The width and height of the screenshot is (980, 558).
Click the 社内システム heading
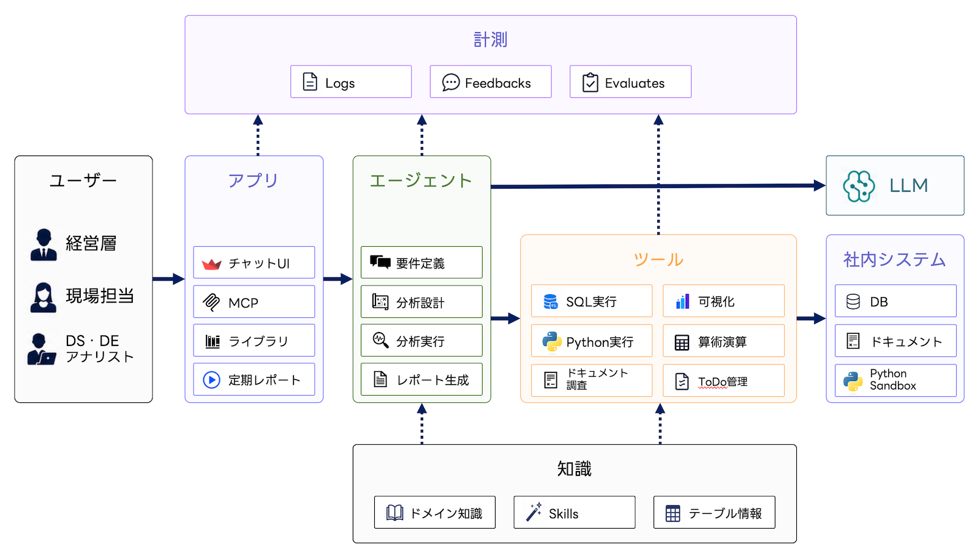(895, 260)
